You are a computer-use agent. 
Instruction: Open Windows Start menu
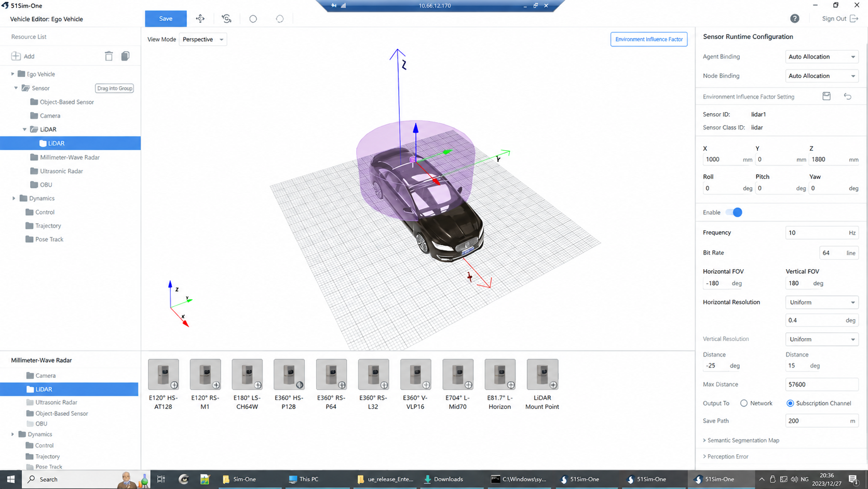pos(11,479)
